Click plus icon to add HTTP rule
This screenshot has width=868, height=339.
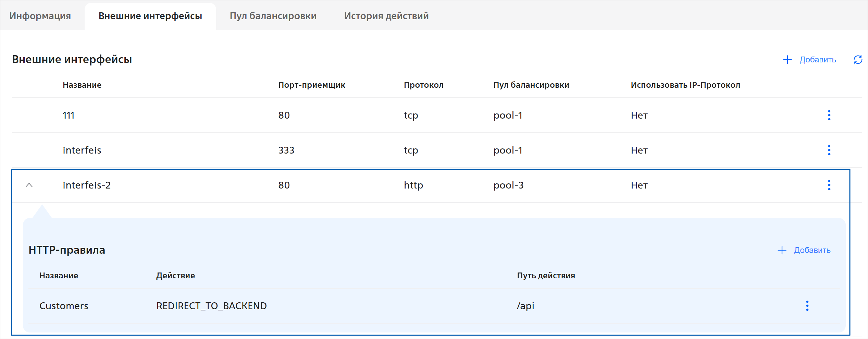click(782, 250)
